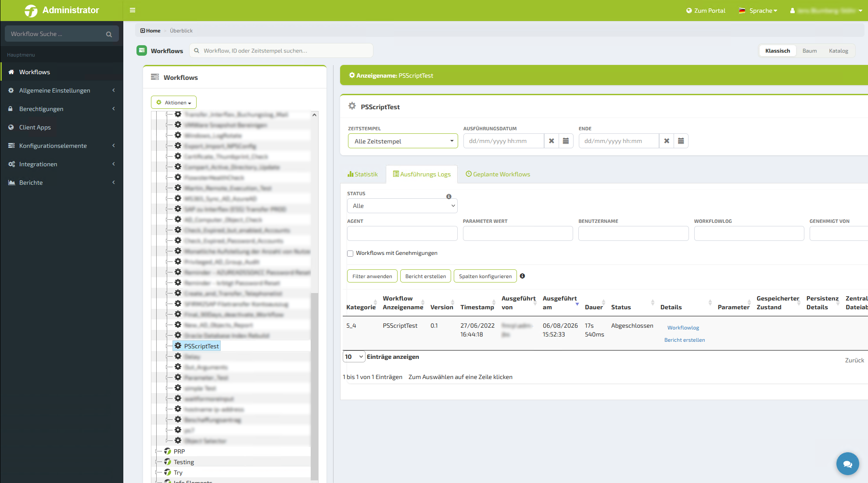Click the workflow tree vertical scrollbar
The image size is (868, 483).
314,386
